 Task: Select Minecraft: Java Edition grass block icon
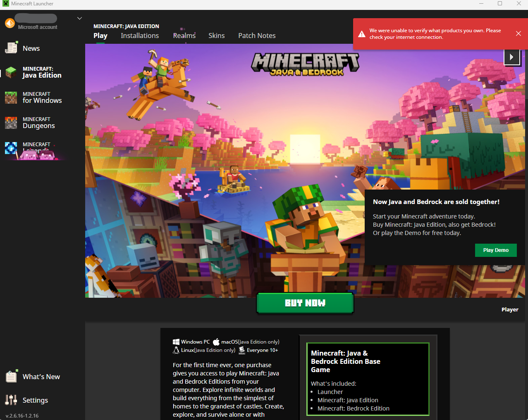point(11,73)
